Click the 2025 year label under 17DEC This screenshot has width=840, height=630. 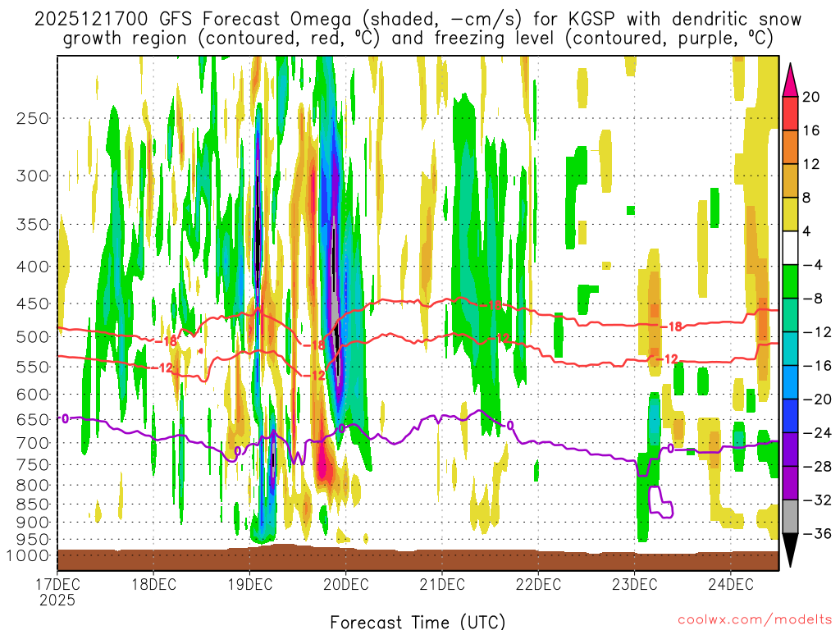(57, 600)
